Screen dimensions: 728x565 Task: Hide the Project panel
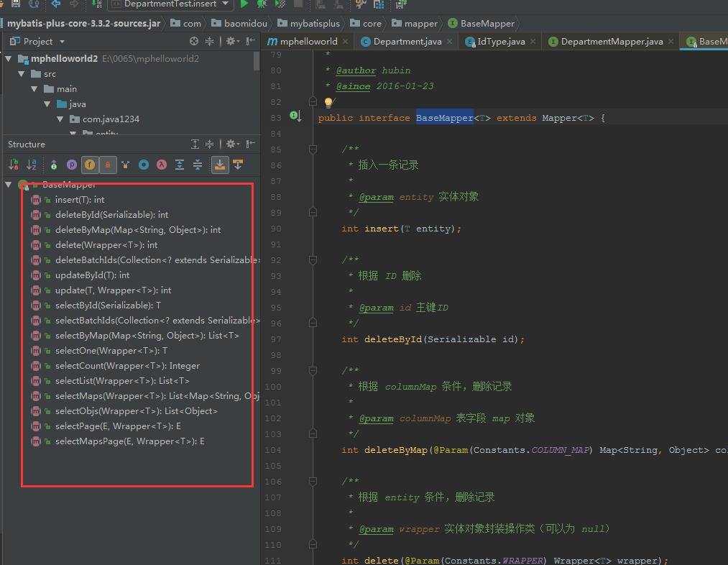tap(251, 41)
